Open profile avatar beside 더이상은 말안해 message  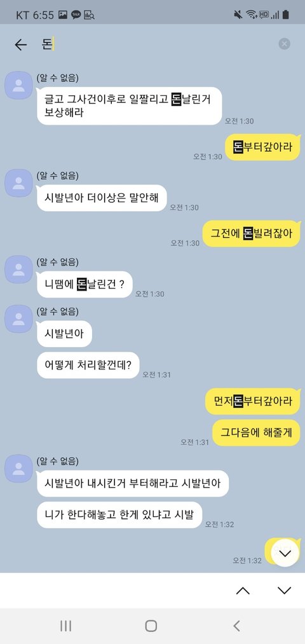[x=18, y=182]
